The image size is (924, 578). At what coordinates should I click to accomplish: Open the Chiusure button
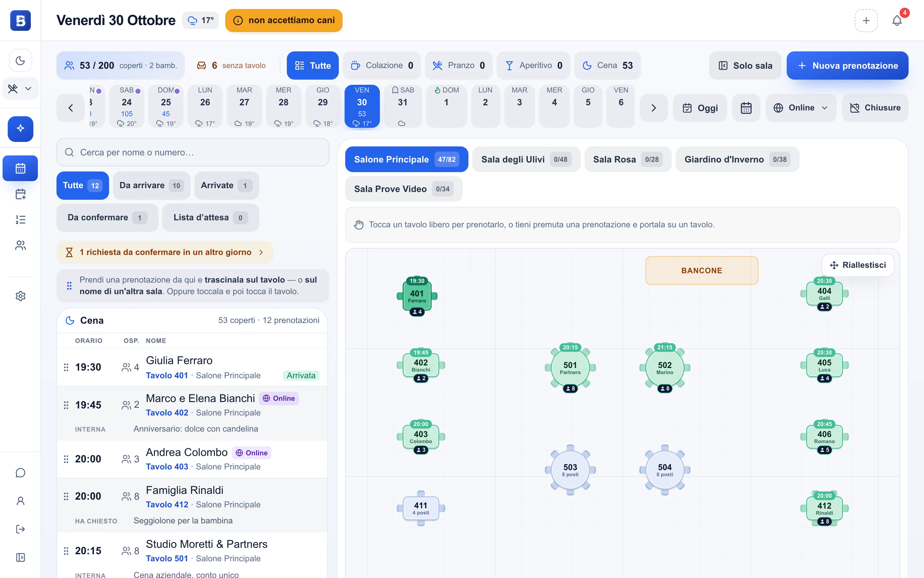875,108
